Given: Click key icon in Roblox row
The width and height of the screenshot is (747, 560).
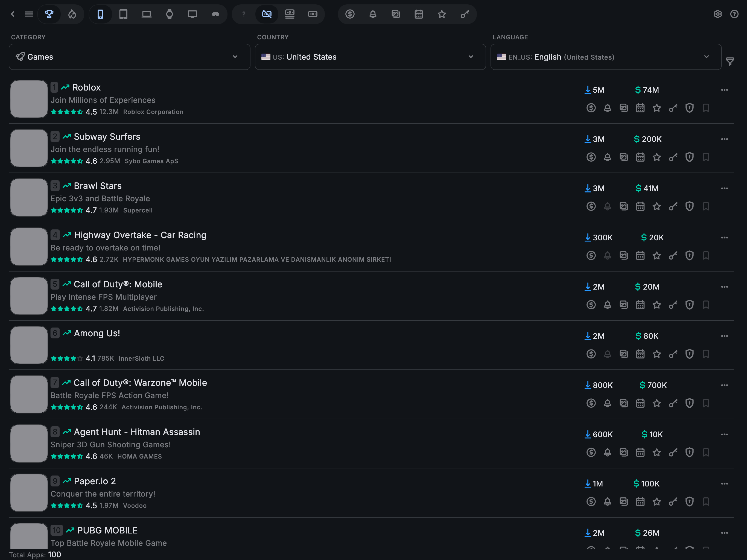Looking at the screenshot, I should [673, 108].
